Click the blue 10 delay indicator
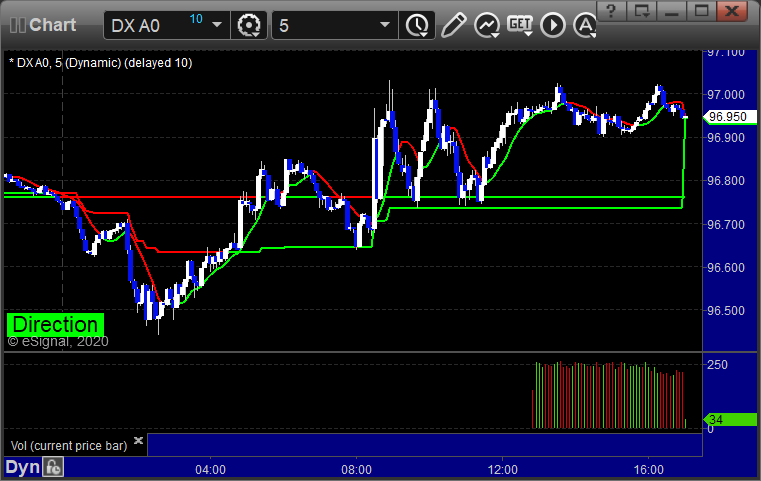The width and height of the screenshot is (761, 481). [x=196, y=19]
